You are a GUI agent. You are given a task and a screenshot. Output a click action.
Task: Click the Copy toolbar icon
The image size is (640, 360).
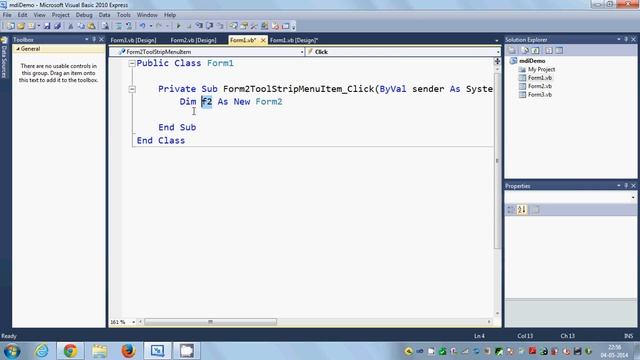[81, 26]
